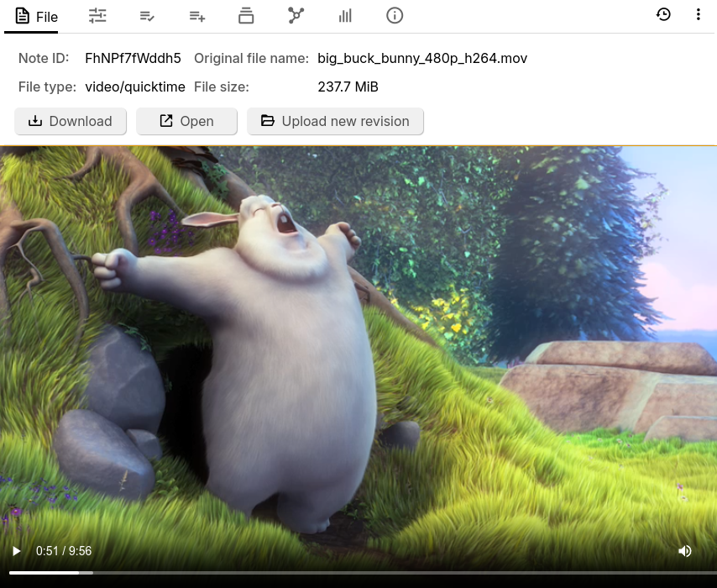Screen dimensions: 717x588
Task: Download the big_buck_bunny video file
Action: (x=71, y=121)
